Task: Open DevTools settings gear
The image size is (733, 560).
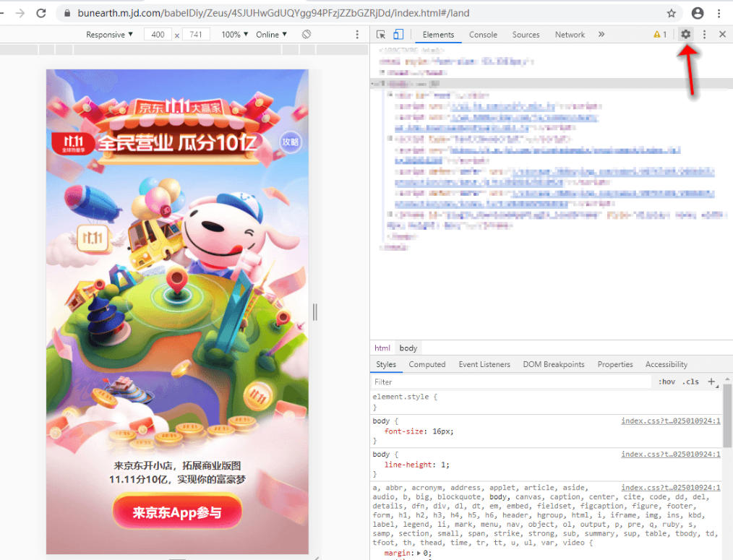Action: coord(685,34)
